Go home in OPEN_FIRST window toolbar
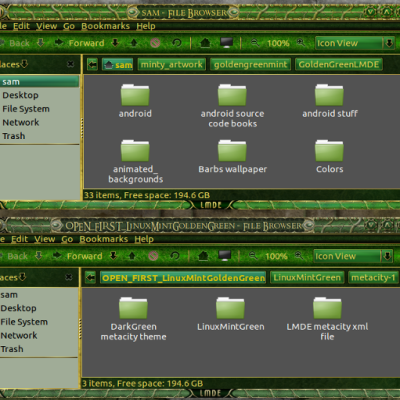The image size is (400, 400). [x=203, y=256]
